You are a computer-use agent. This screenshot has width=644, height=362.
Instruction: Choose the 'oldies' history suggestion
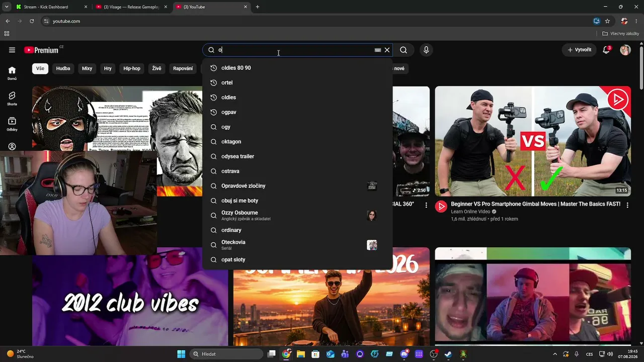pos(297,98)
